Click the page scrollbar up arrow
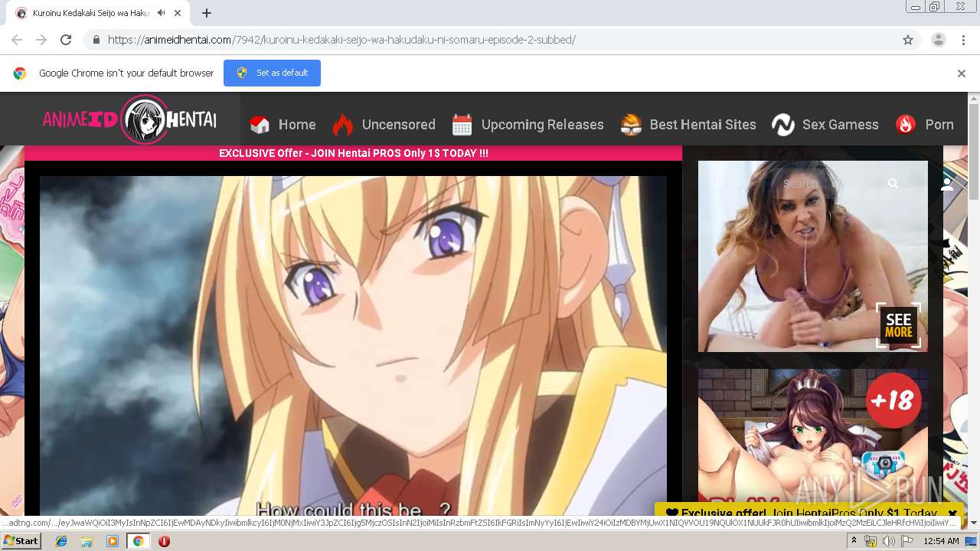 coord(974,98)
